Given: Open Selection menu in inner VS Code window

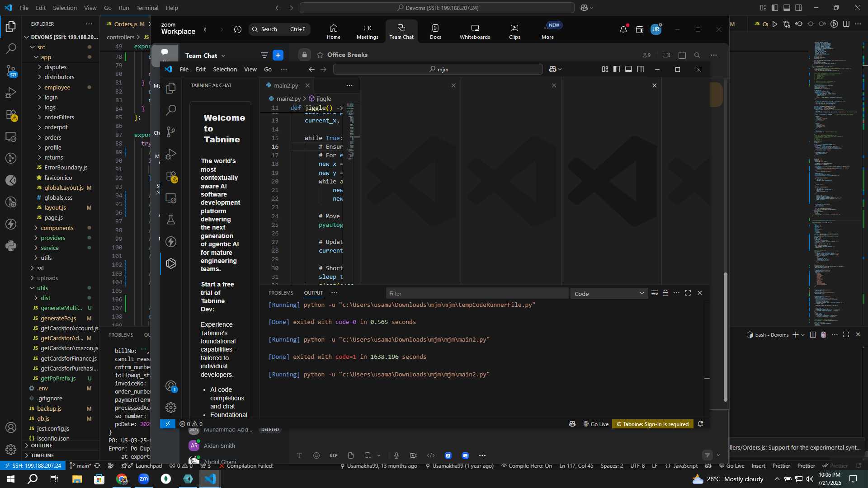Looking at the screenshot, I should (x=225, y=69).
